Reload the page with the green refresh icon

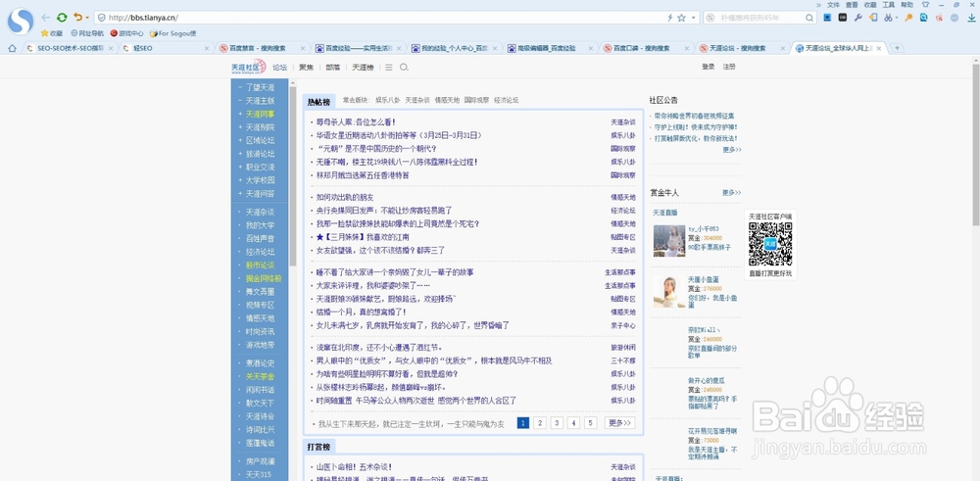click(62, 18)
